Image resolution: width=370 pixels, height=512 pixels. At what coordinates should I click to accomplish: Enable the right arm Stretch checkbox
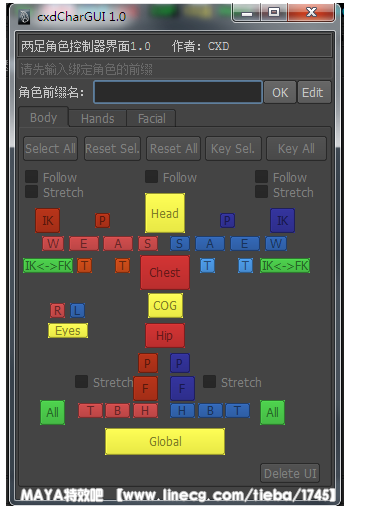point(262,192)
